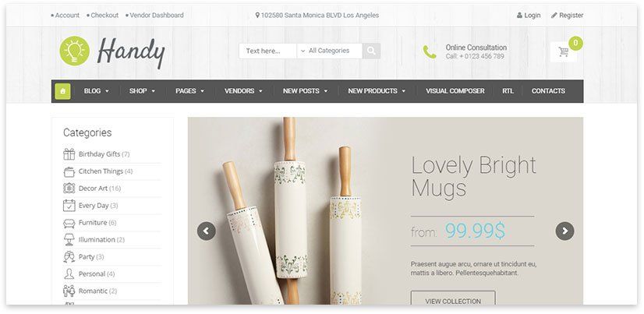Advance to next slide arrow
The width and height of the screenshot is (644, 314).
coord(564,231)
